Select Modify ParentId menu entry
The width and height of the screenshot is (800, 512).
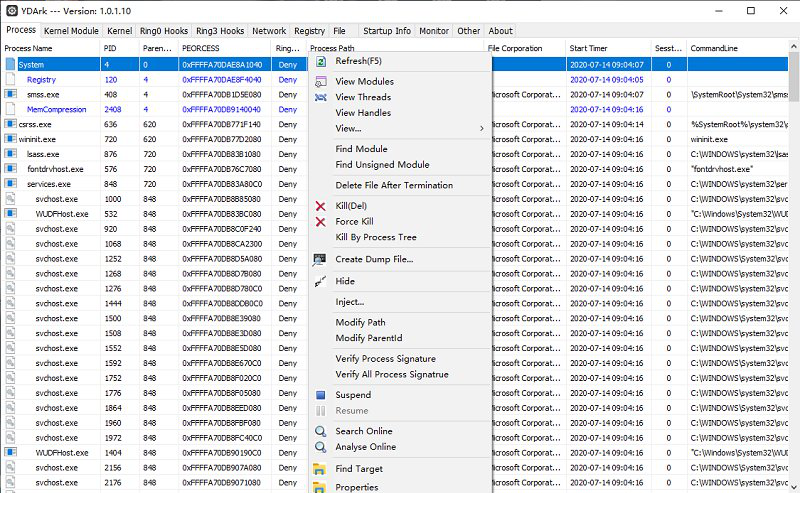tap(368, 338)
